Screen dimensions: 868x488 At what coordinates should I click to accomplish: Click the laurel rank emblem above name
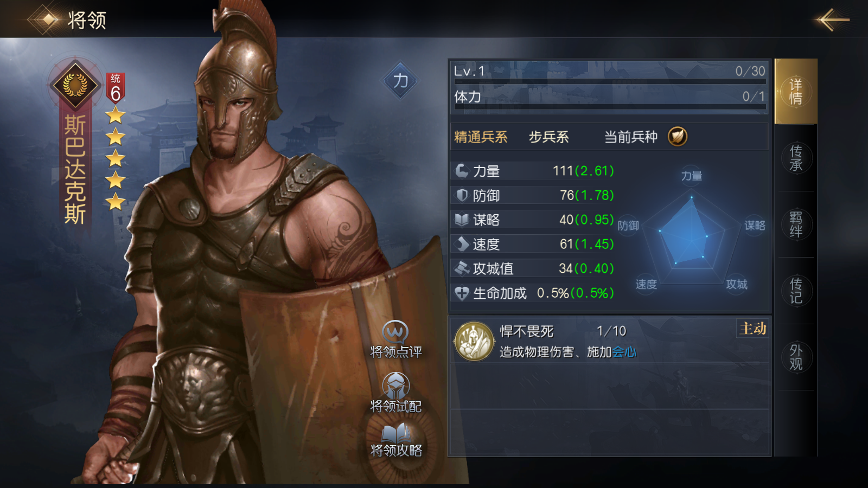point(75,85)
